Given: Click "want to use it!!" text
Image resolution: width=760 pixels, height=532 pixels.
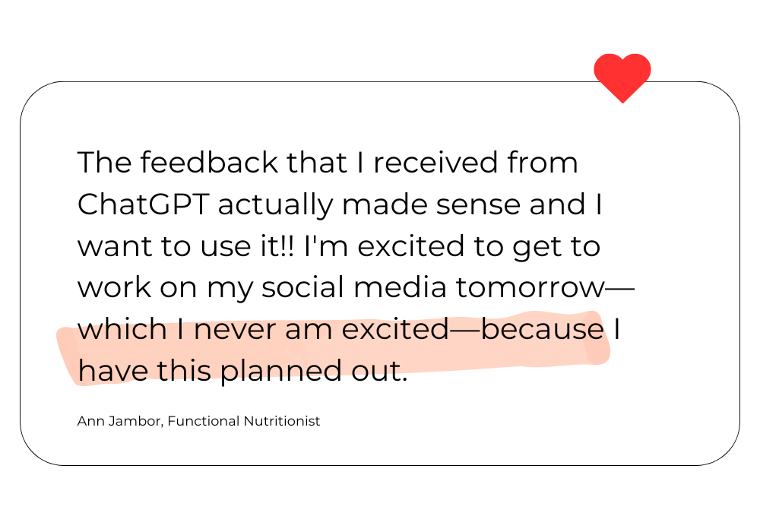Looking at the screenshot, I should pyautogui.click(x=185, y=246).
